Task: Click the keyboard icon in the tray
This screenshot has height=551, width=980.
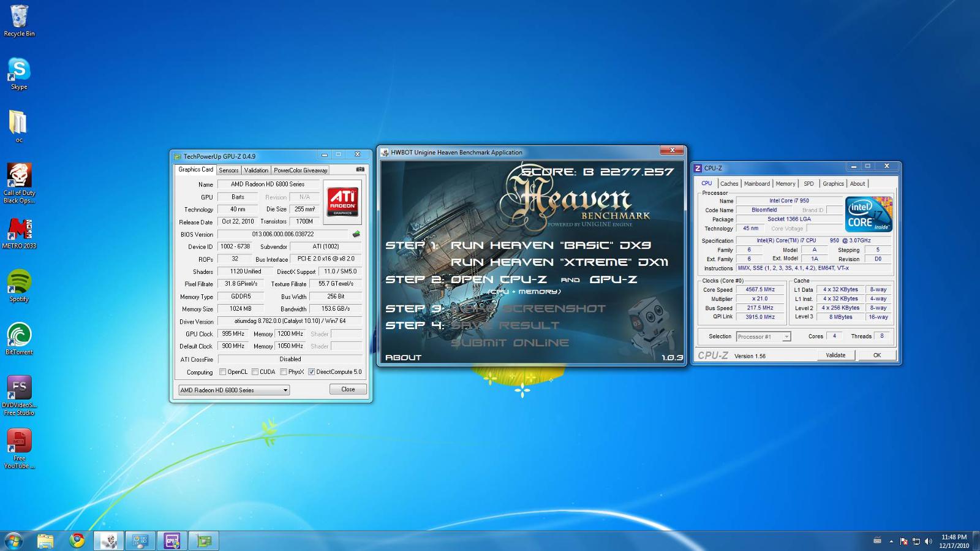Action: click(877, 541)
